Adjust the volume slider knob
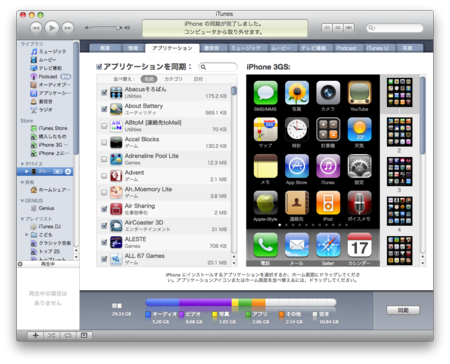Viewport: 450px width, 364px height. (x=118, y=28)
